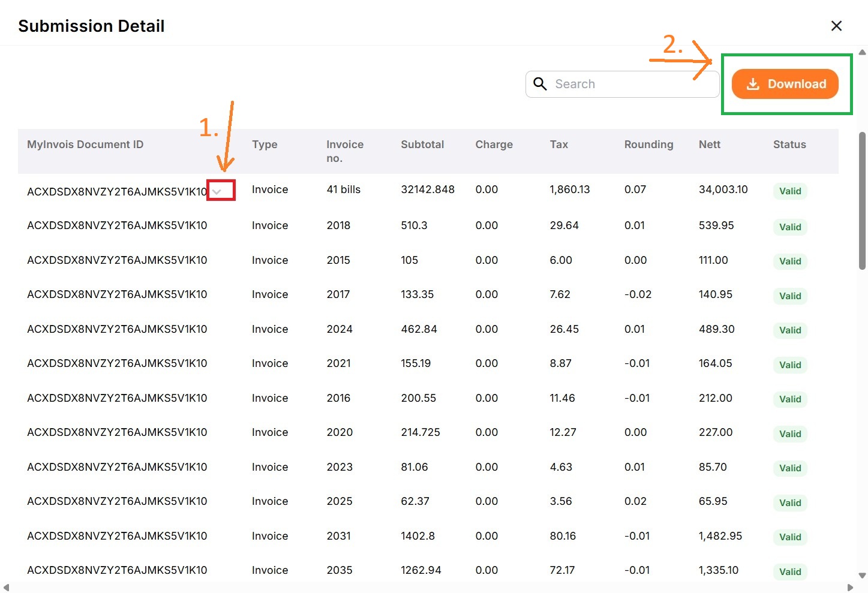Image resolution: width=868 pixels, height=593 pixels.
Task: Click the vertical scrollbar up arrow
Action: 862,53
